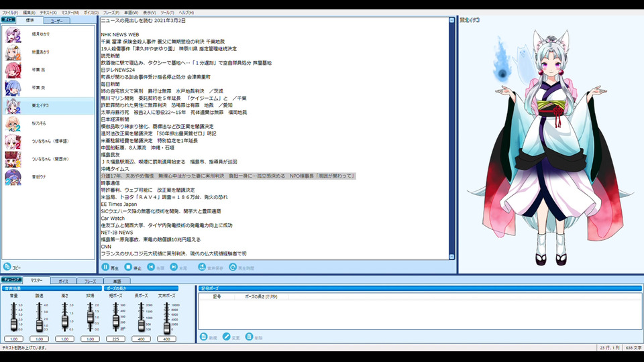
Task: Select the 結月ゆかり voice avatar
Action: 13,34
